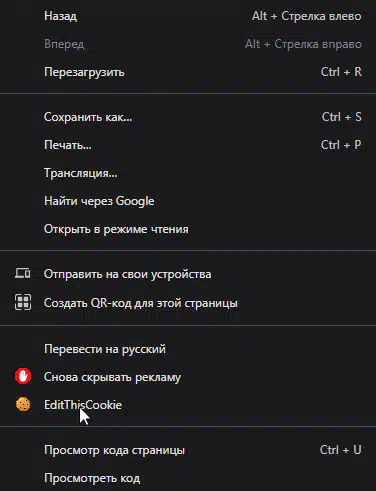Open the EditThisCookie text entry
376x491 pixels.
[83, 405]
